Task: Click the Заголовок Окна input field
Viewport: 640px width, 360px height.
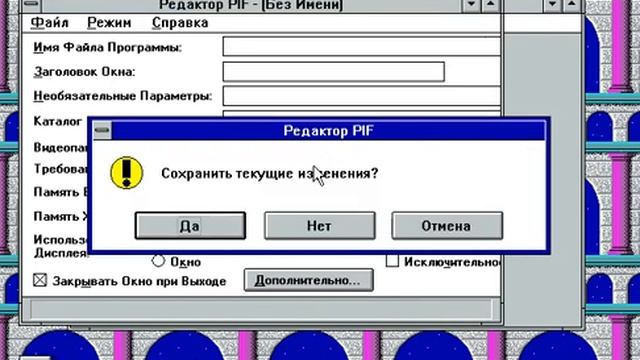Action: point(333,71)
